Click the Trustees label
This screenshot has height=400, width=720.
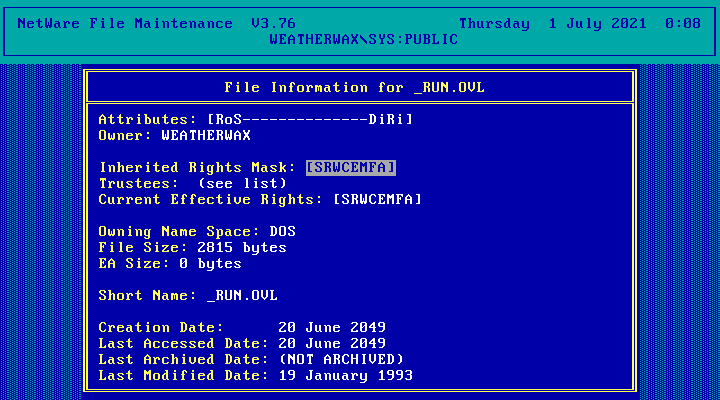point(138,183)
